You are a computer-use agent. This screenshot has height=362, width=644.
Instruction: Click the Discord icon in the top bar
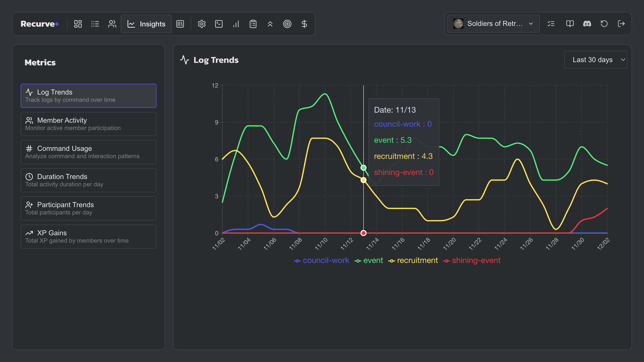coord(587,24)
